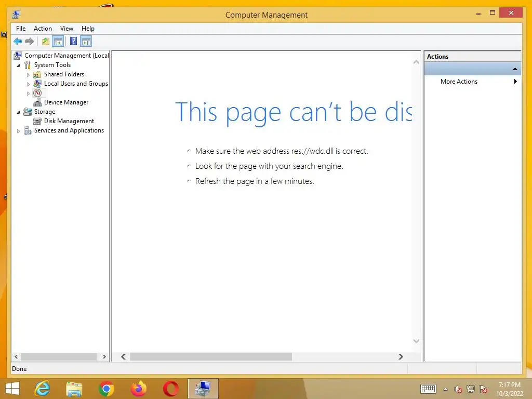
Task: Click the tree pane scroll left arrow
Action: [16, 356]
